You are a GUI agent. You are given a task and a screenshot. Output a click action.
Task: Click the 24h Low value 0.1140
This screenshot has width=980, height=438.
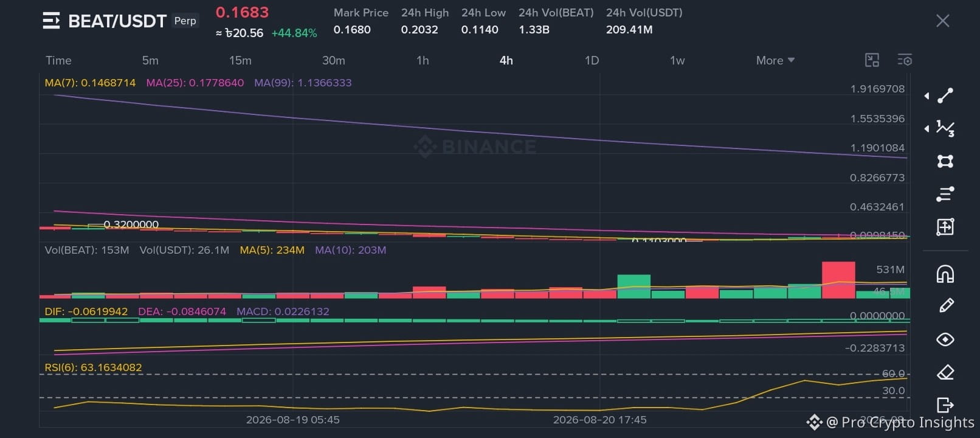(480, 29)
